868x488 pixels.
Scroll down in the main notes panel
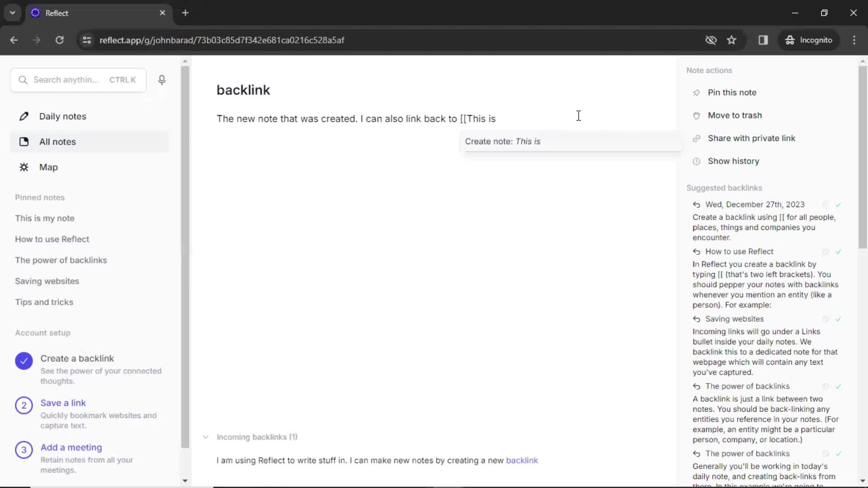click(185, 481)
